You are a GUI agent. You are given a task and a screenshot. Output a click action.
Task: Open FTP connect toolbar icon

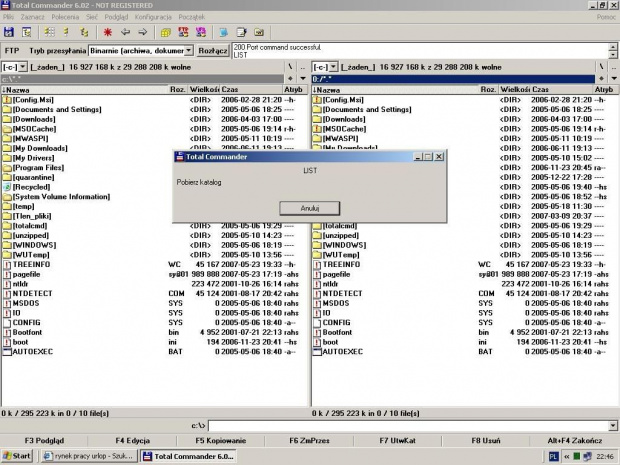point(182,32)
